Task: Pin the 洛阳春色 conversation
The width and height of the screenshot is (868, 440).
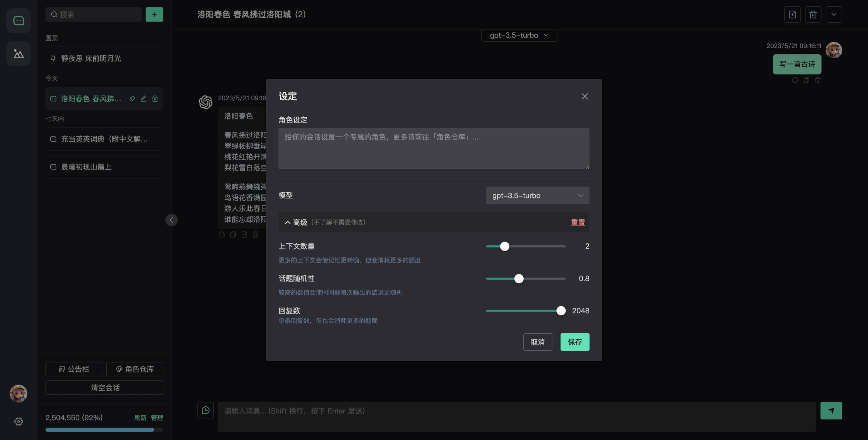Action: pos(132,99)
